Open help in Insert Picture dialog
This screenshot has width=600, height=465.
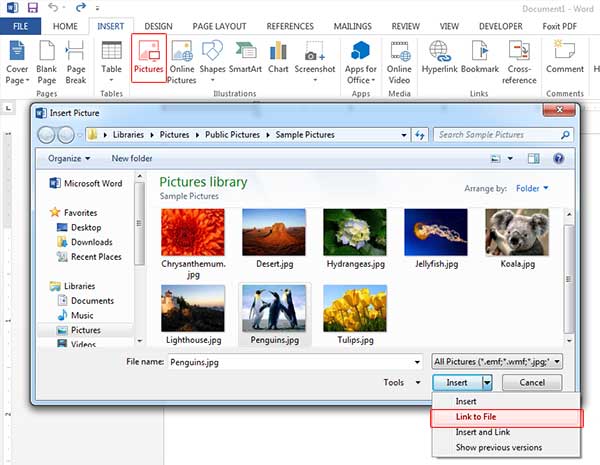point(558,158)
